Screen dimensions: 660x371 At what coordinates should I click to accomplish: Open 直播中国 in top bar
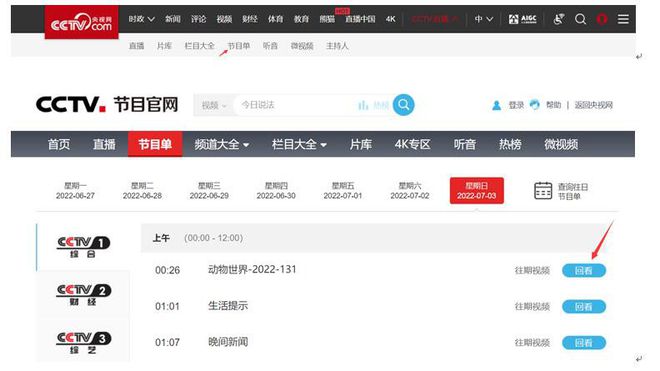coord(360,19)
